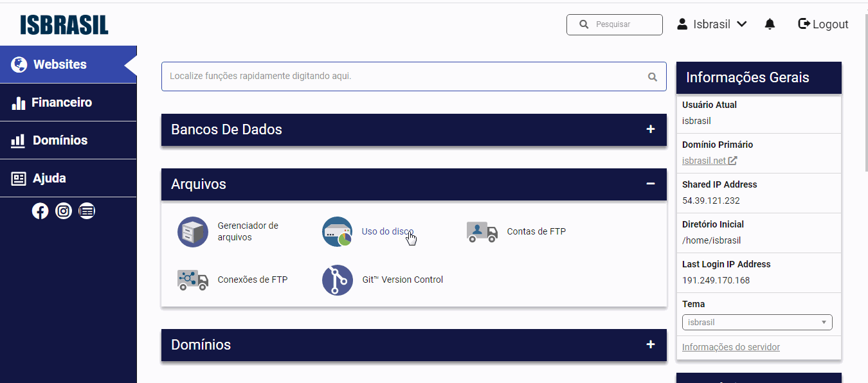
Task: Open the isbrasil.net domain link
Action: click(x=705, y=161)
